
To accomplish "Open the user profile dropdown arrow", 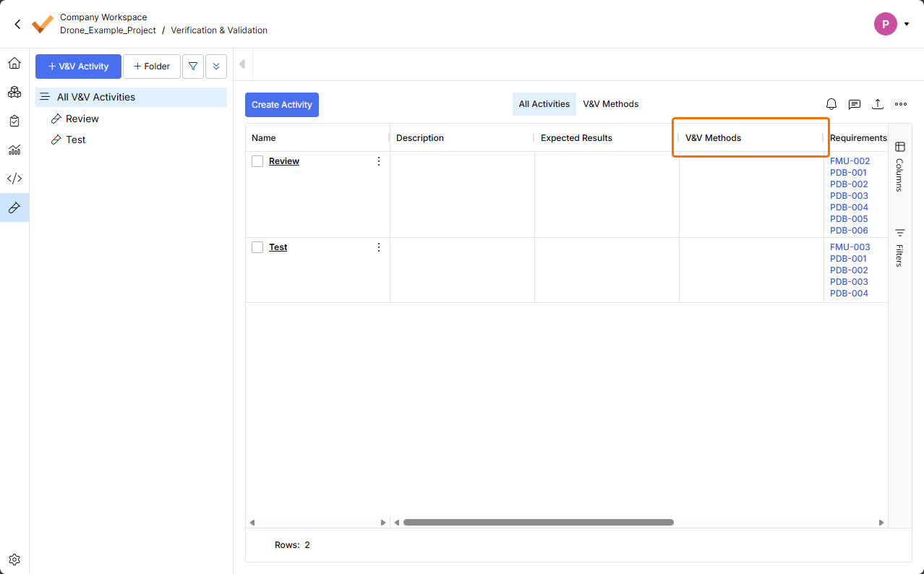I will click(907, 24).
